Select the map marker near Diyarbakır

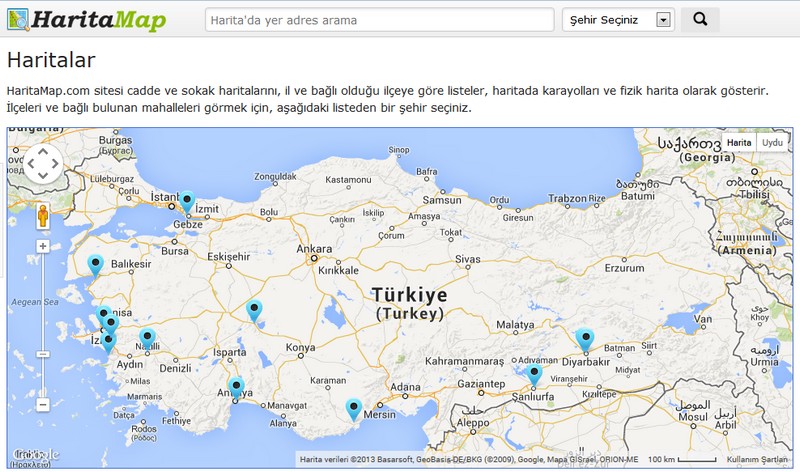coord(585,340)
